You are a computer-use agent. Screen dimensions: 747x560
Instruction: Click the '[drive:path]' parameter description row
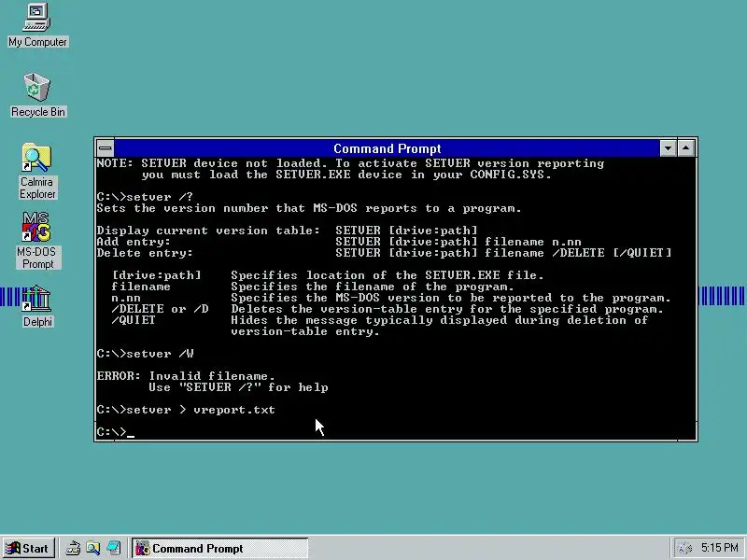[x=328, y=275]
